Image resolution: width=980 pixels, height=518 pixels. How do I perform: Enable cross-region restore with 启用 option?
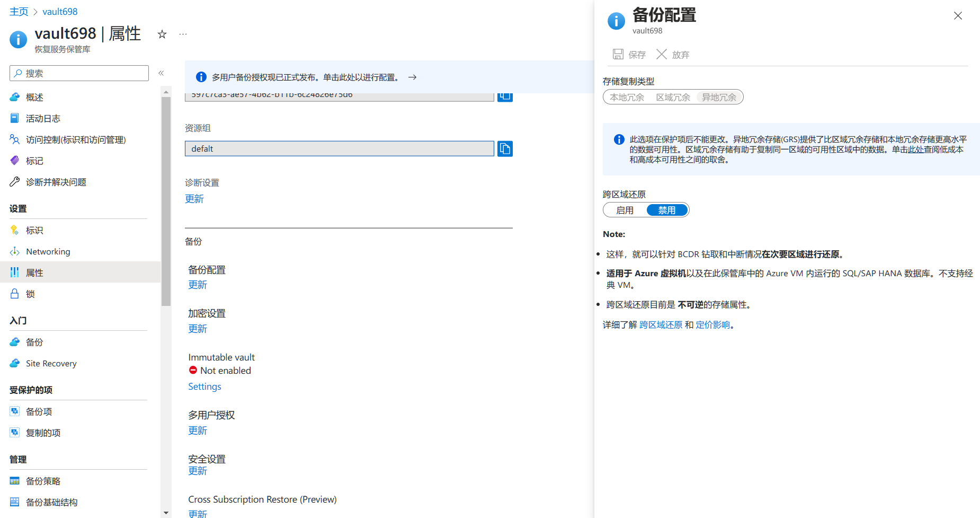tap(625, 210)
